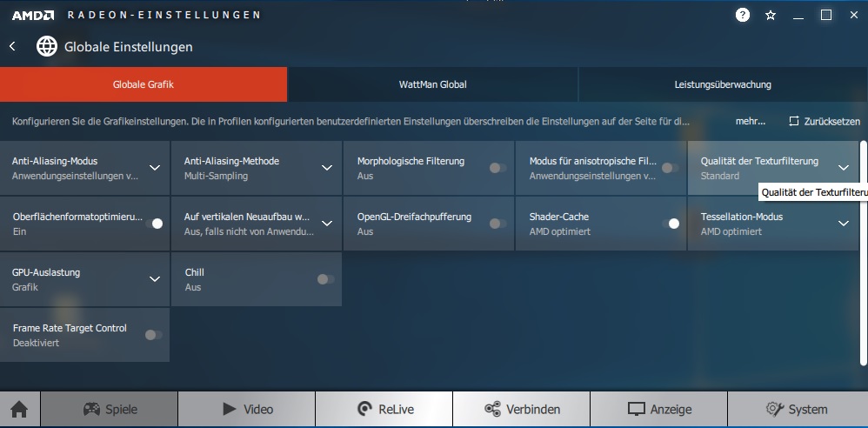
Task: Open the help question mark icon
Action: 743,15
